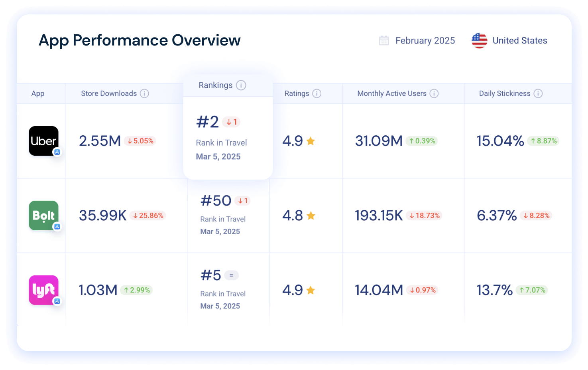Open the Store Downloads info tooltip
Viewport: 588px width, 370px height.
point(144,93)
